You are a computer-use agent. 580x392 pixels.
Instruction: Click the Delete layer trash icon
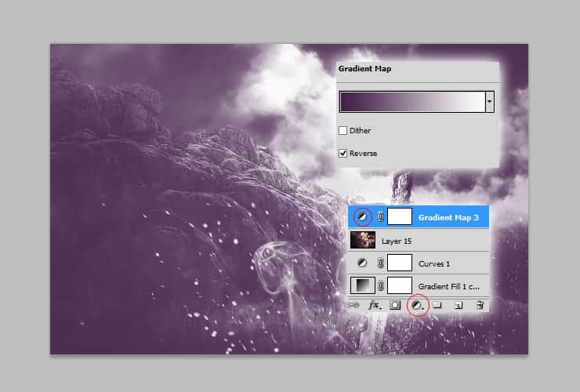click(480, 304)
